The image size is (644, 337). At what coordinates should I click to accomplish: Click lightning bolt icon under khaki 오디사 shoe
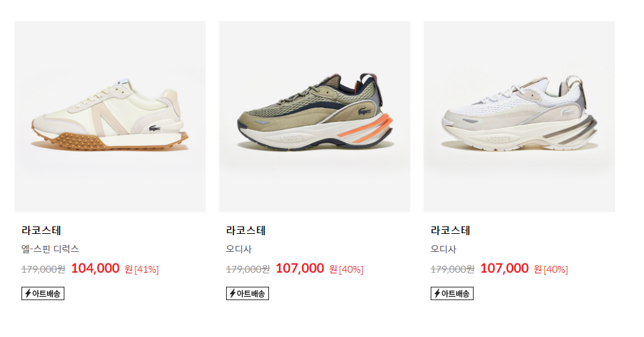coord(233,293)
